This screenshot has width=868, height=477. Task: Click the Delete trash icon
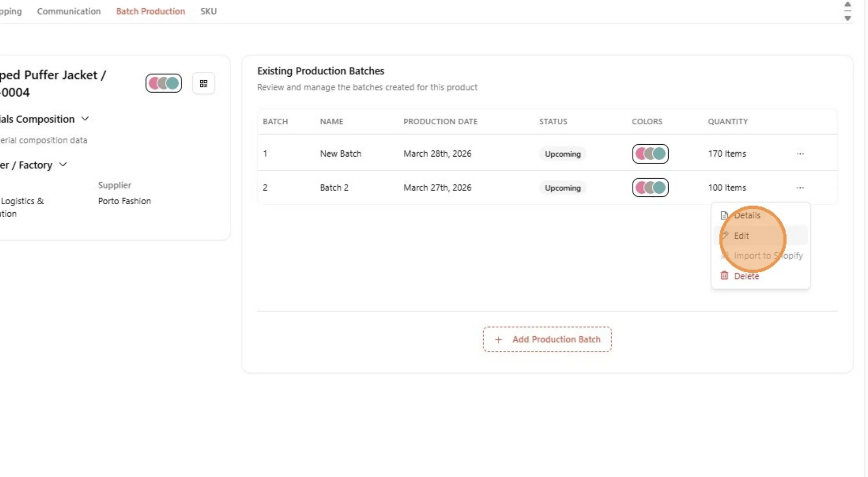[x=724, y=276]
